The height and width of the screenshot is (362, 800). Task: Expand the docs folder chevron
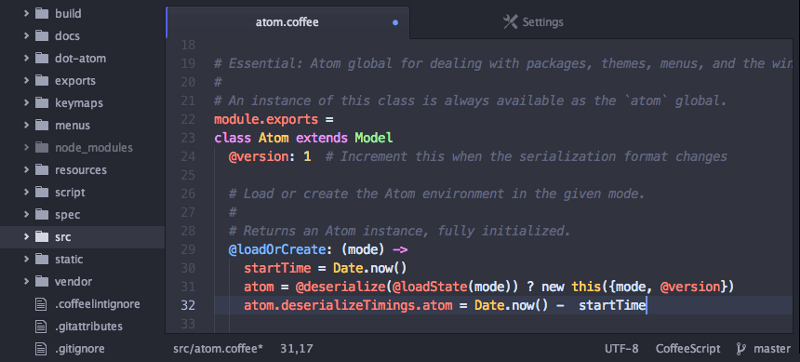pos(26,36)
